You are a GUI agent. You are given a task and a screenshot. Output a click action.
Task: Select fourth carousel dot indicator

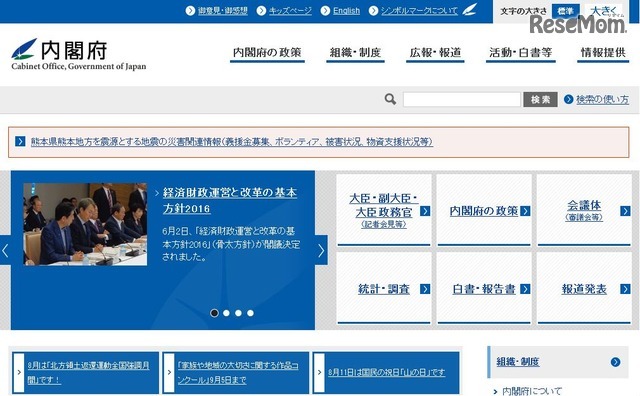pos(250,313)
